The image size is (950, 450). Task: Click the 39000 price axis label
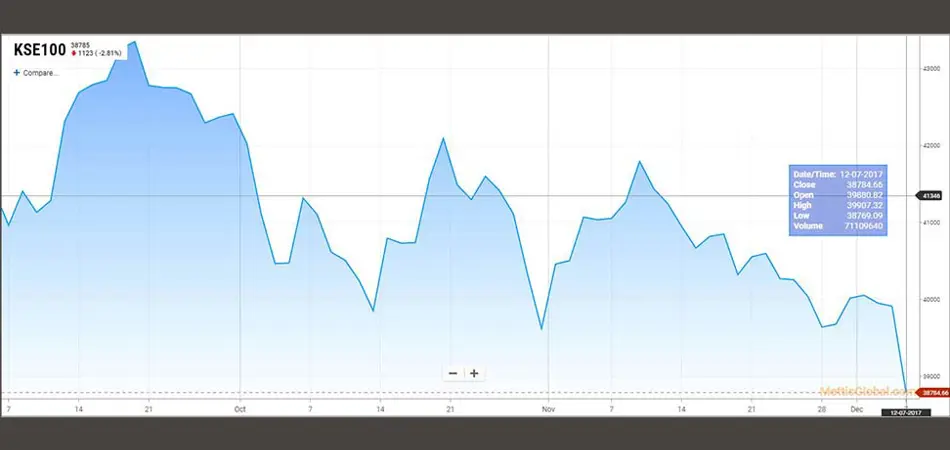(932, 376)
